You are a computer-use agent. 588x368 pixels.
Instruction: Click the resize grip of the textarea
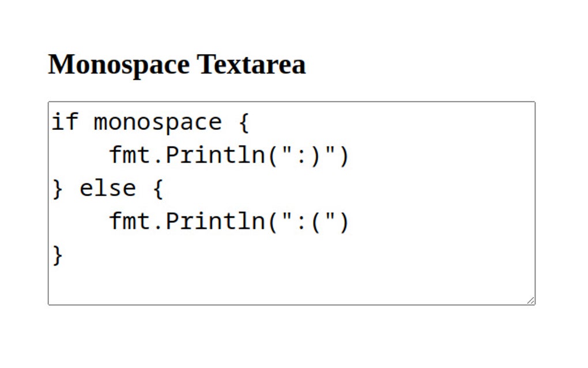click(x=530, y=299)
